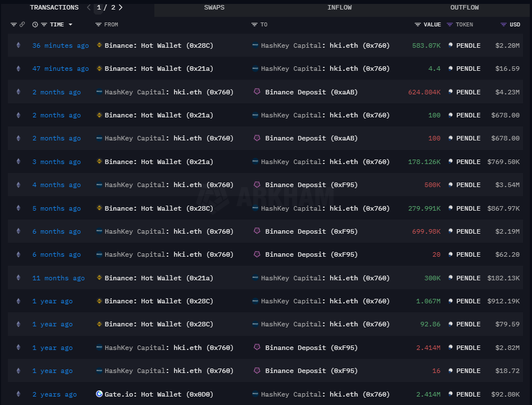
Task: Open Binance Deposit (0xaAB) in 624.804K row
Action: tap(311, 92)
